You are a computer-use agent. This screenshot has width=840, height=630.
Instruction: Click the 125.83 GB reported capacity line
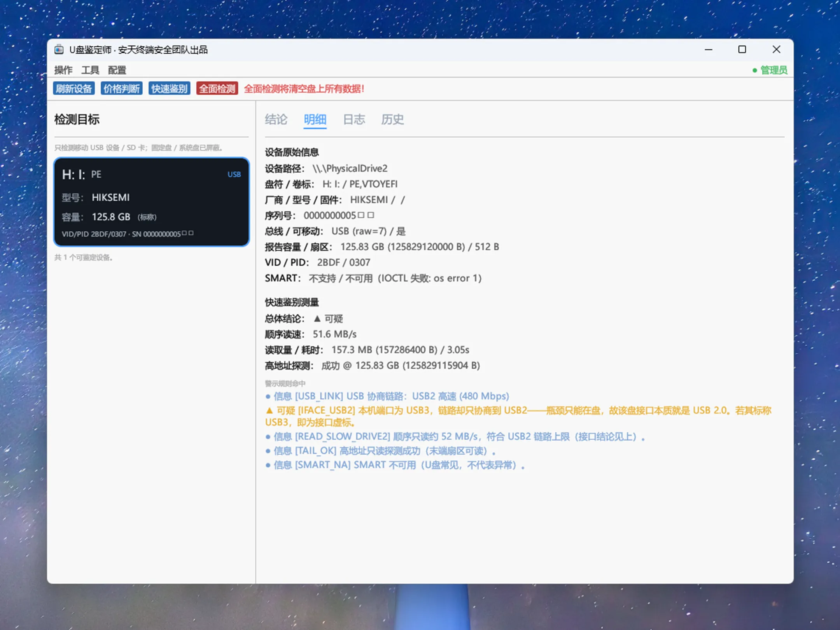[x=382, y=247]
